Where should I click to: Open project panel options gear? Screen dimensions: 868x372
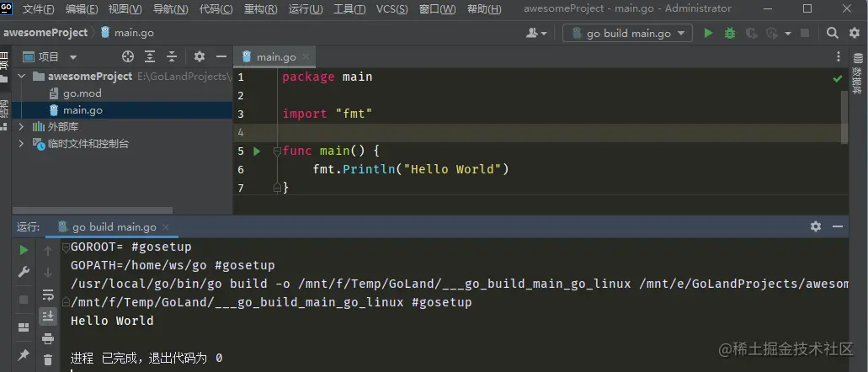(x=200, y=56)
